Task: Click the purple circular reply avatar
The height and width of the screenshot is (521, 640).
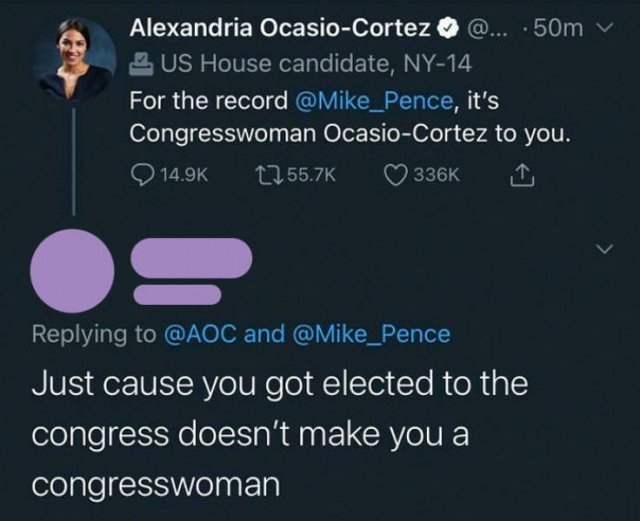Action: (72, 271)
